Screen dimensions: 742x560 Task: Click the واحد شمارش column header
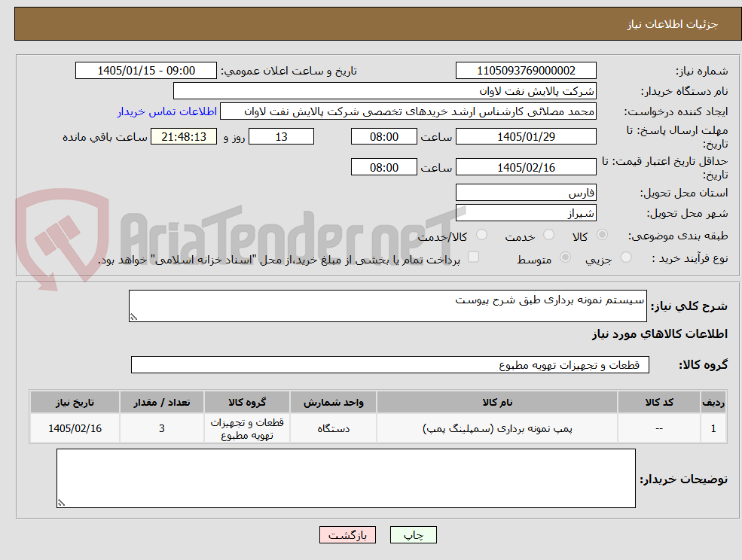[333, 402]
